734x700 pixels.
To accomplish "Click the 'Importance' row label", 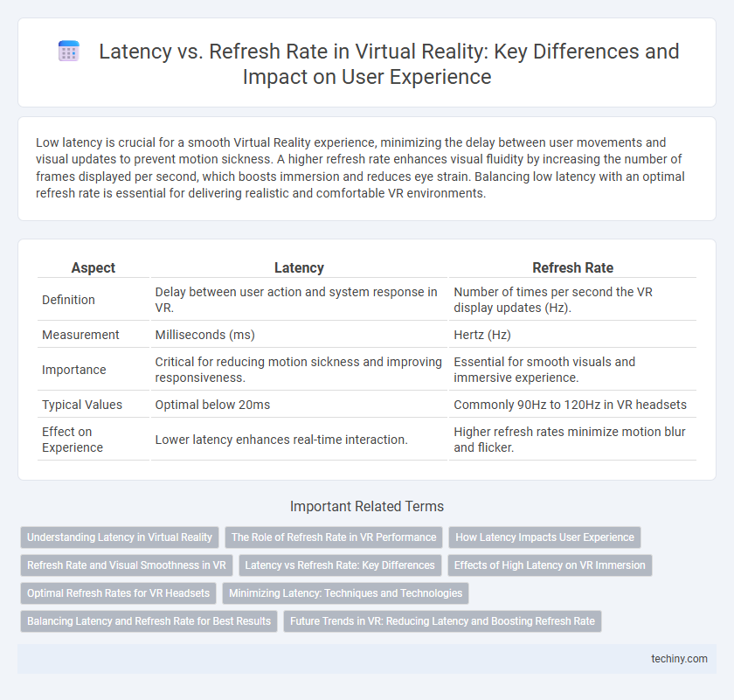I will point(74,370).
